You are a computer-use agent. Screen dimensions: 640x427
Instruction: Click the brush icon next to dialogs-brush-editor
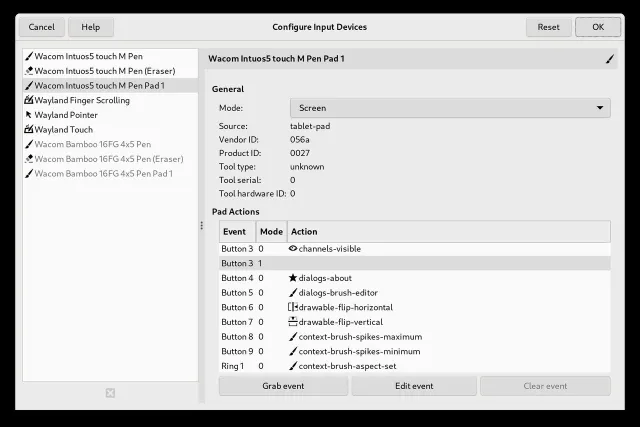coord(293,293)
